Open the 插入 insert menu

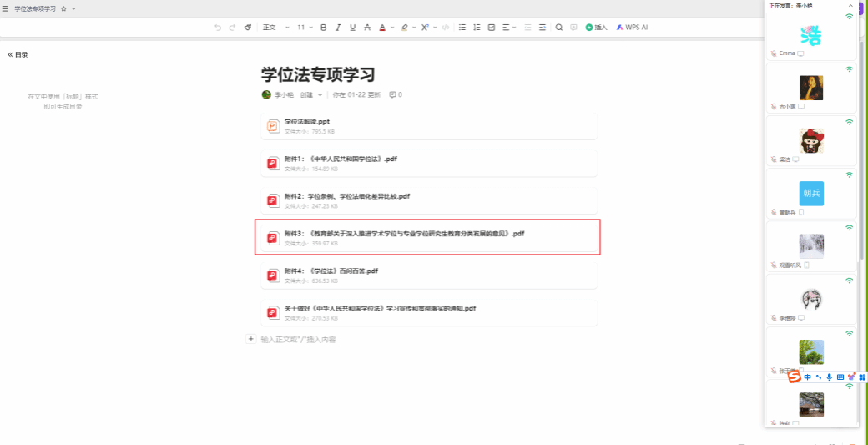[x=596, y=28]
